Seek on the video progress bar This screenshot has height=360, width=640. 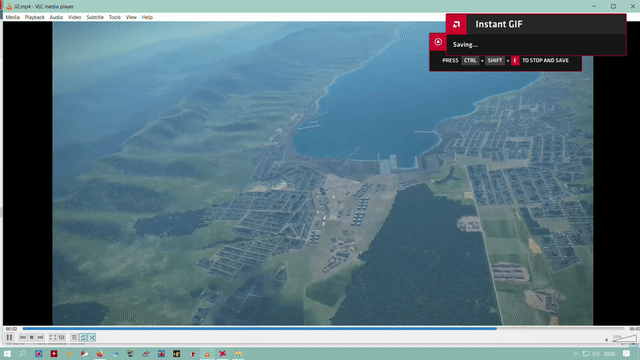tap(323, 328)
